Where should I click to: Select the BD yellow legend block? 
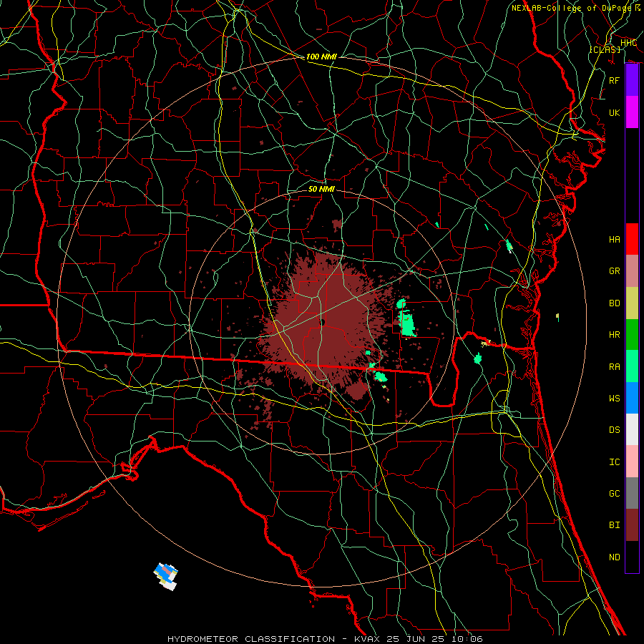pyautogui.click(x=632, y=303)
